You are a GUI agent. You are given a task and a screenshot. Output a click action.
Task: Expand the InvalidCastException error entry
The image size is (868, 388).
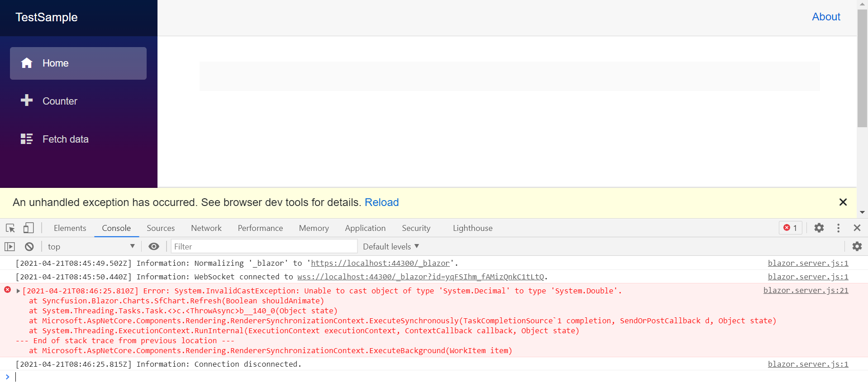coord(18,291)
